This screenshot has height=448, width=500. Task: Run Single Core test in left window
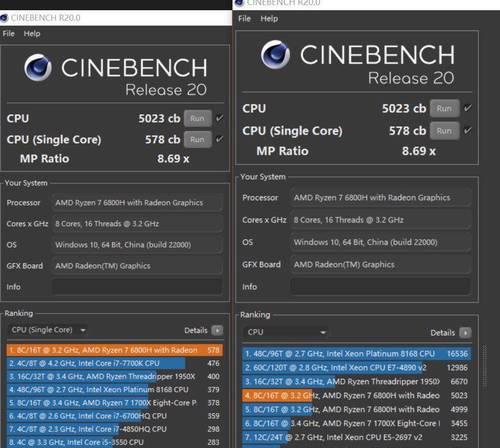click(198, 139)
